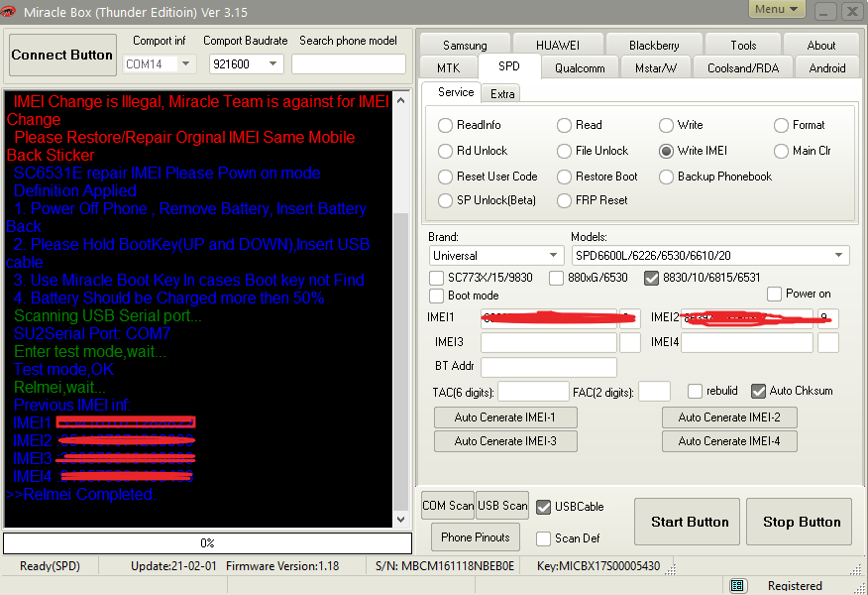Select the Backup Phonebook radio option
This screenshot has height=595, width=868.
click(666, 177)
